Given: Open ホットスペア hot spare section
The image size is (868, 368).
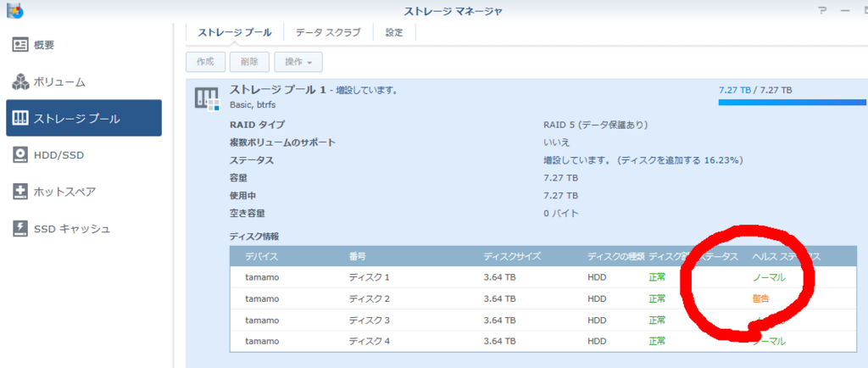Looking at the screenshot, I should pyautogui.click(x=84, y=192).
